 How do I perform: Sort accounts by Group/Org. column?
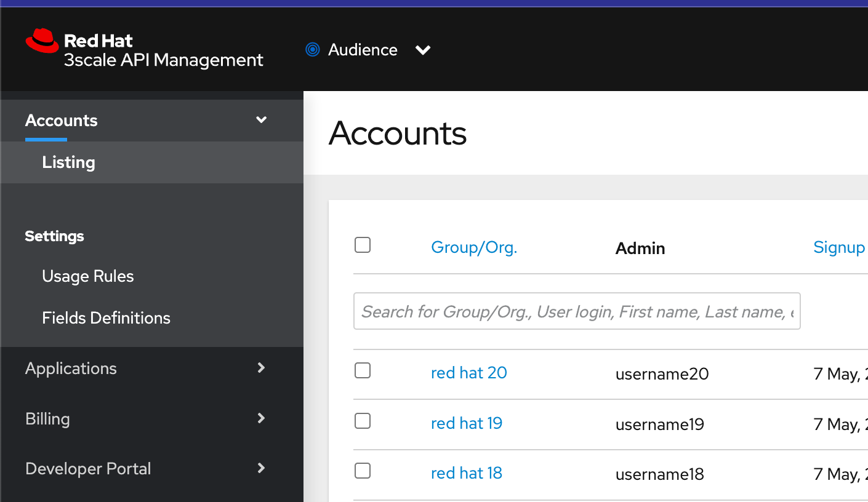point(473,247)
